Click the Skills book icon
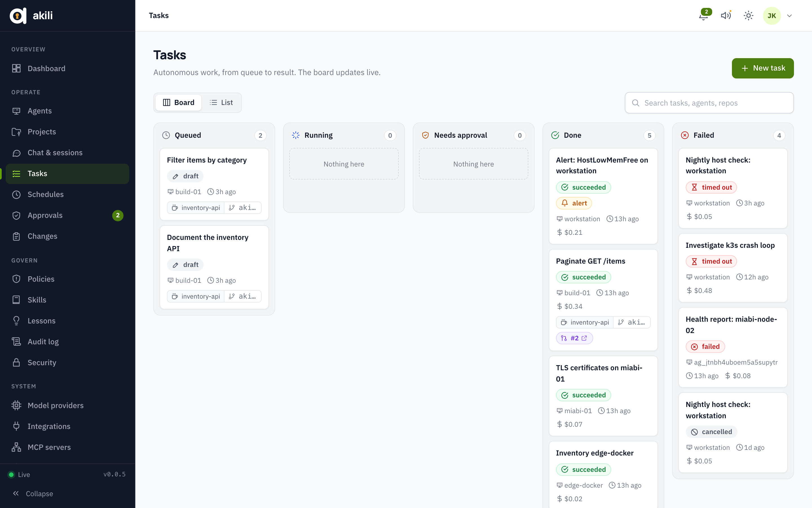 16,300
